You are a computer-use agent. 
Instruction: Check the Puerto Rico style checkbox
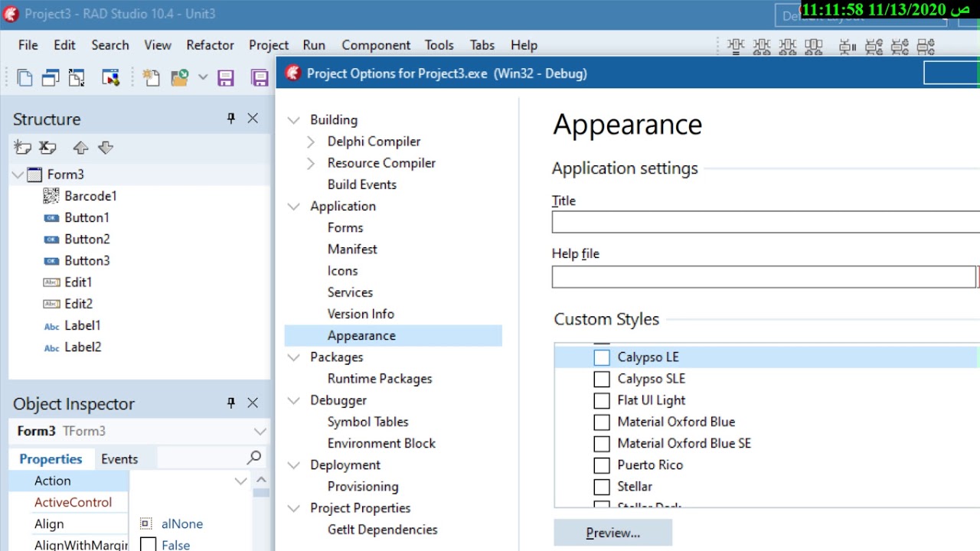(602, 465)
